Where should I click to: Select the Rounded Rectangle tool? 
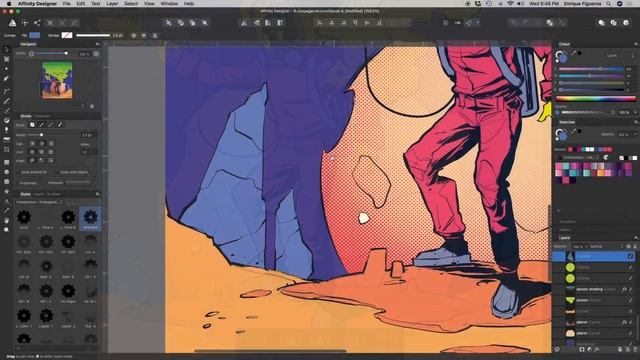click(6, 182)
